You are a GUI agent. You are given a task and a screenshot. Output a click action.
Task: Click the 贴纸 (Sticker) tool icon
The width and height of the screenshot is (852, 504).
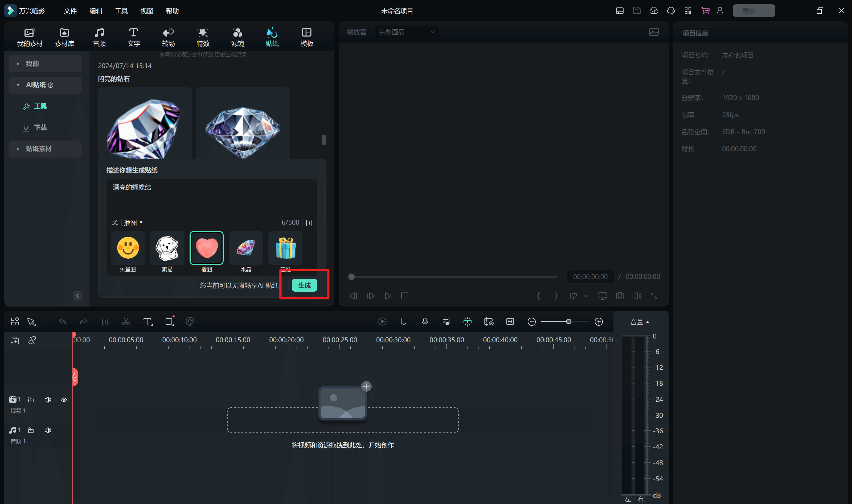pos(272,36)
